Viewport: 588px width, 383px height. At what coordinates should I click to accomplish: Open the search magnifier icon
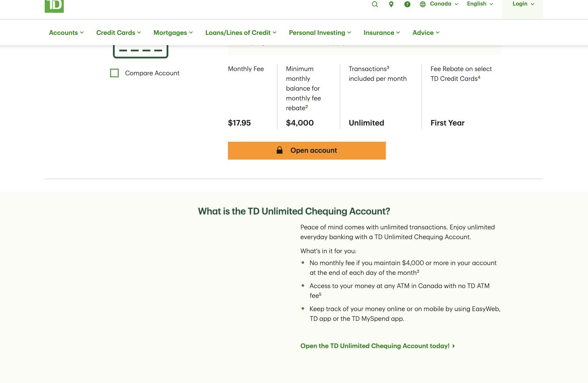pyautogui.click(x=375, y=4)
